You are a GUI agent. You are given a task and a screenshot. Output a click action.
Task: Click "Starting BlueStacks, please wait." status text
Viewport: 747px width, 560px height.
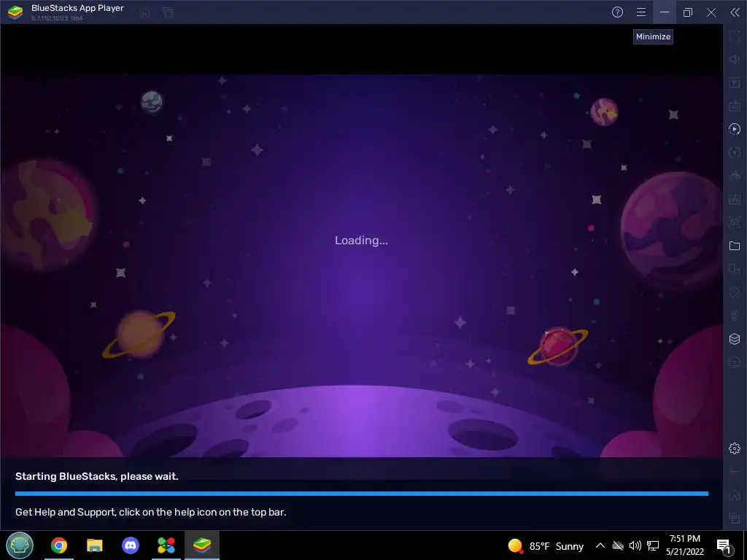(x=97, y=476)
